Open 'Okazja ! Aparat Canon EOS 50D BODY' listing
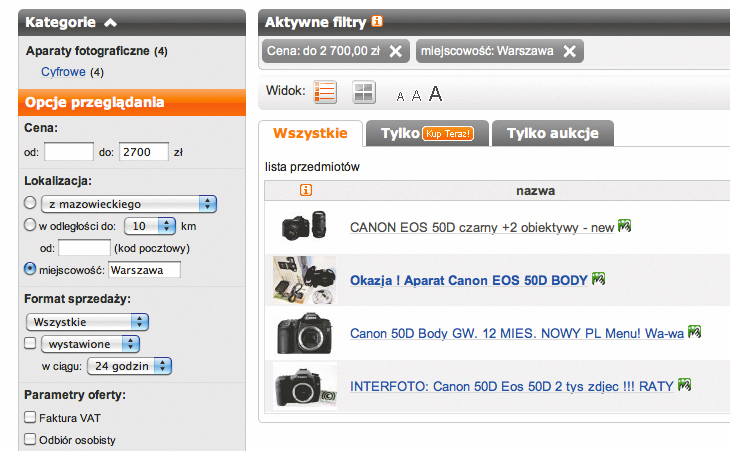 (x=468, y=280)
